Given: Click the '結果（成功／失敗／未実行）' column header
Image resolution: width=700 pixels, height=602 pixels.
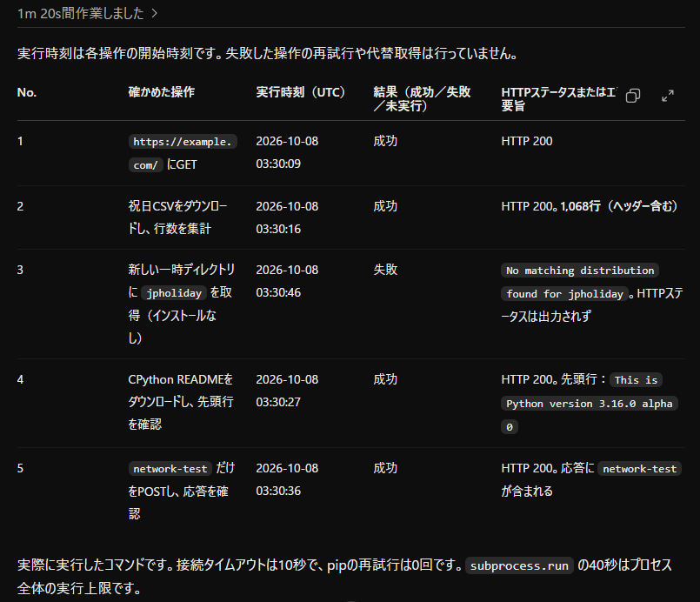Looking at the screenshot, I should (422, 98).
